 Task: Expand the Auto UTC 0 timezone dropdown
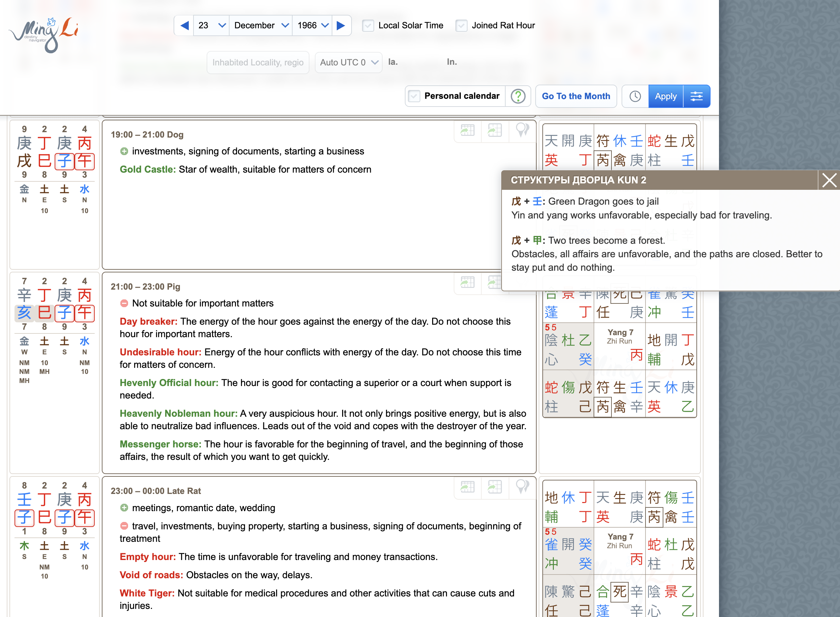[348, 62]
